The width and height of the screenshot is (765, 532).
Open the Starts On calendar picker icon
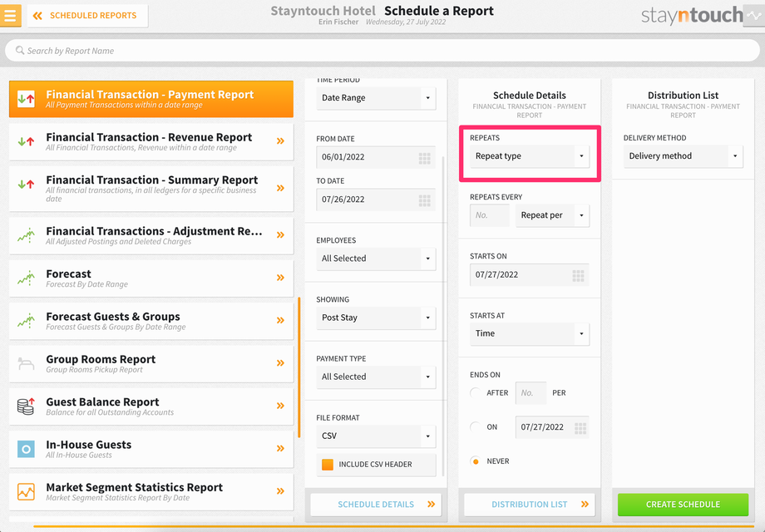pos(578,276)
